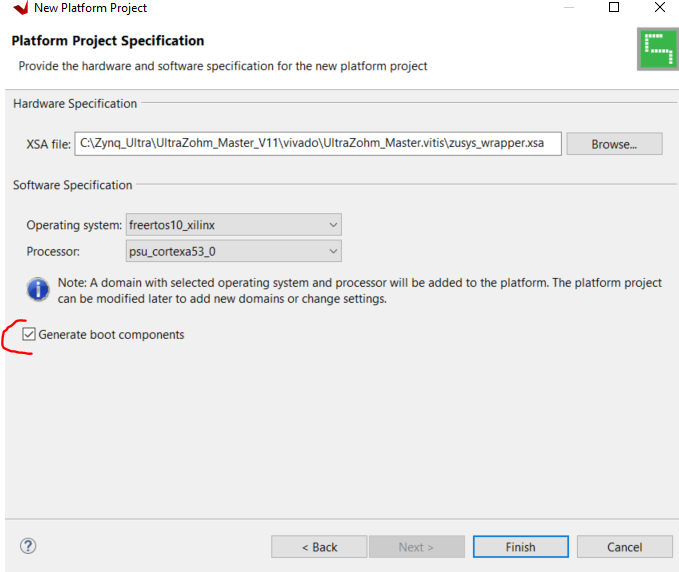Screen dimensions: 679x572
Task: Open the Operating system dropdown
Action: 233,225
